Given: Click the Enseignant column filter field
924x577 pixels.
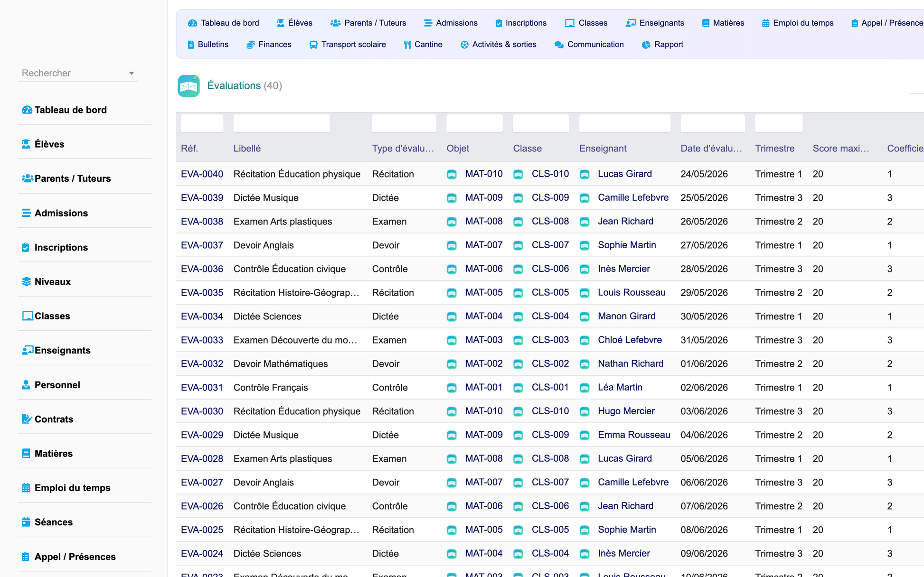Looking at the screenshot, I should point(625,123).
